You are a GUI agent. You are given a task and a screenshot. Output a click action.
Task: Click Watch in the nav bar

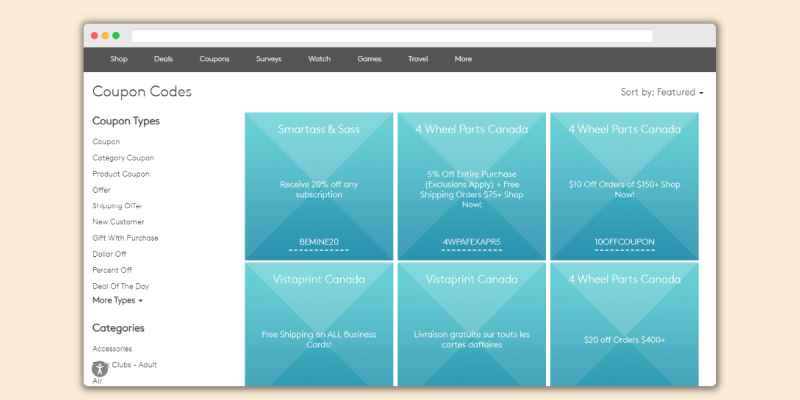point(319,59)
